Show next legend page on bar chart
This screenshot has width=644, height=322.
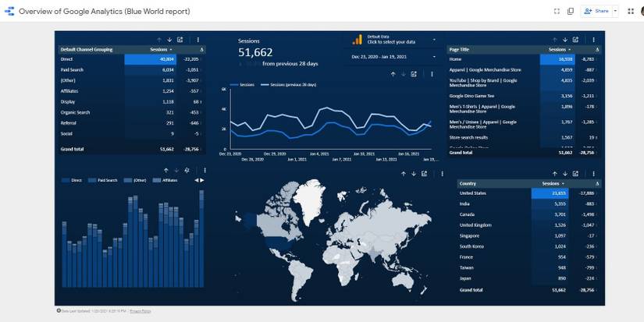pyautogui.click(x=202, y=180)
